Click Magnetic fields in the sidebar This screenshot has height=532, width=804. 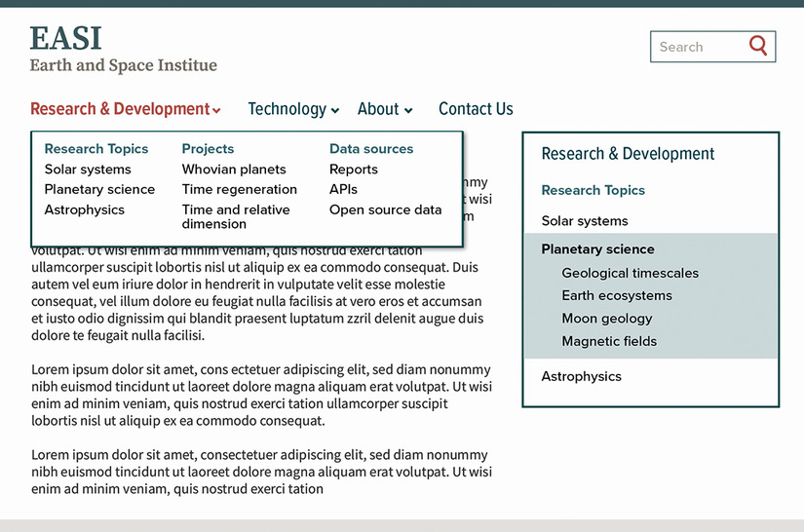coord(609,341)
